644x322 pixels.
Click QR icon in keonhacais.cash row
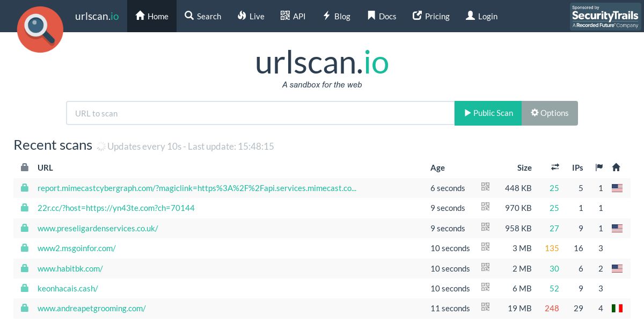(486, 287)
